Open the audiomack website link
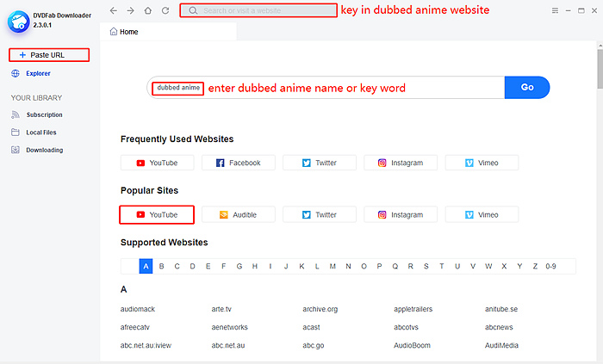The width and height of the screenshot is (603, 364). click(138, 309)
